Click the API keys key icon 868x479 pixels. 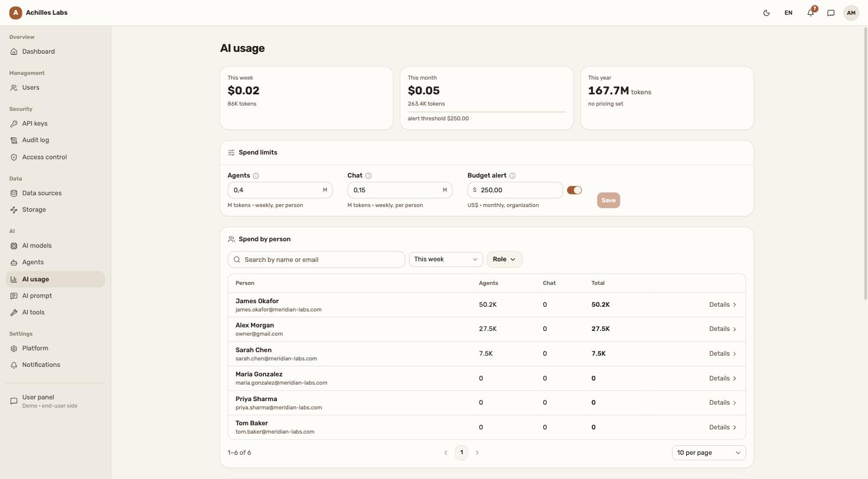[14, 123]
